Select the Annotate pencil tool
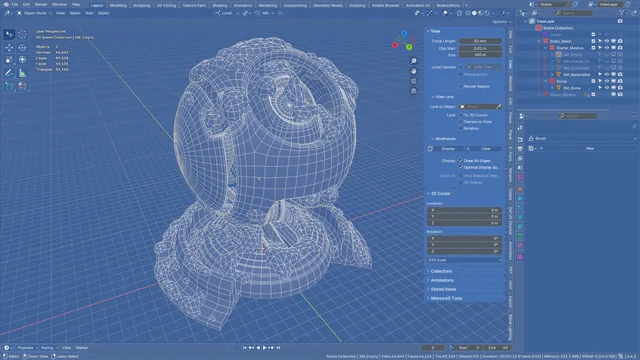The width and height of the screenshot is (640, 360). pyautogui.click(x=9, y=73)
